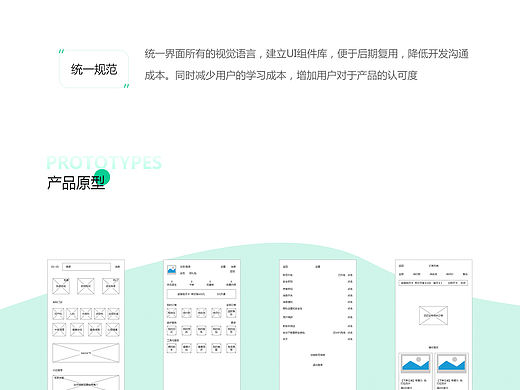This screenshot has height=390, width=520.
Task: Select the right blue mountain product image
Action: (x=451, y=363)
